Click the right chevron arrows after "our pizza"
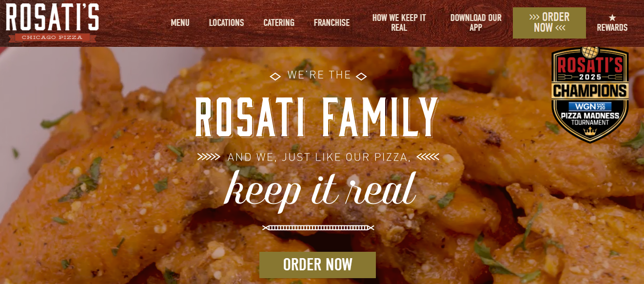Image resolution: width=644 pixels, height=284 pixels. click(x=428, y=157)
